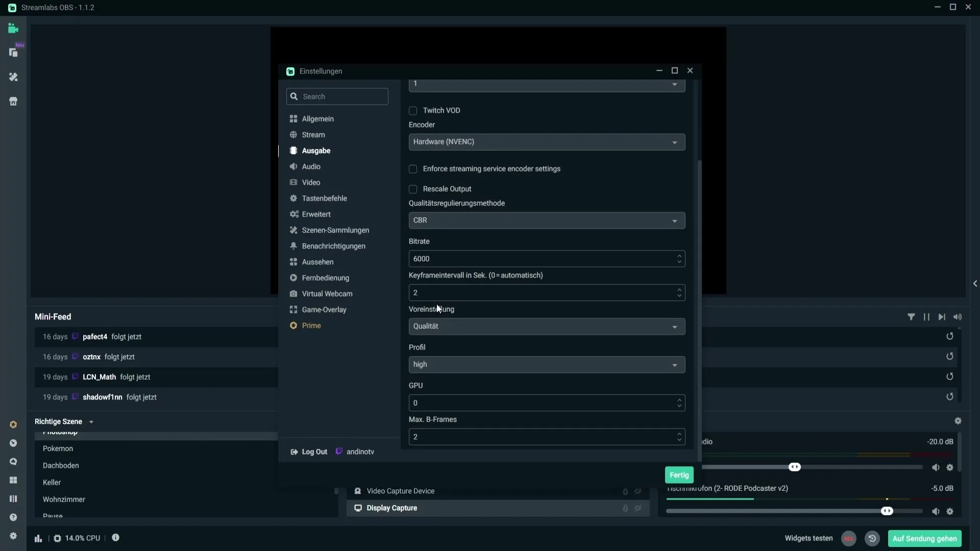Navigate to Video settings section
The image size is (980, 551).
310,182
